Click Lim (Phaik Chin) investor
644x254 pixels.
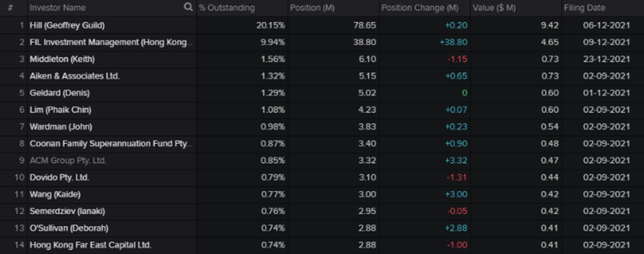tap(60, 110)
